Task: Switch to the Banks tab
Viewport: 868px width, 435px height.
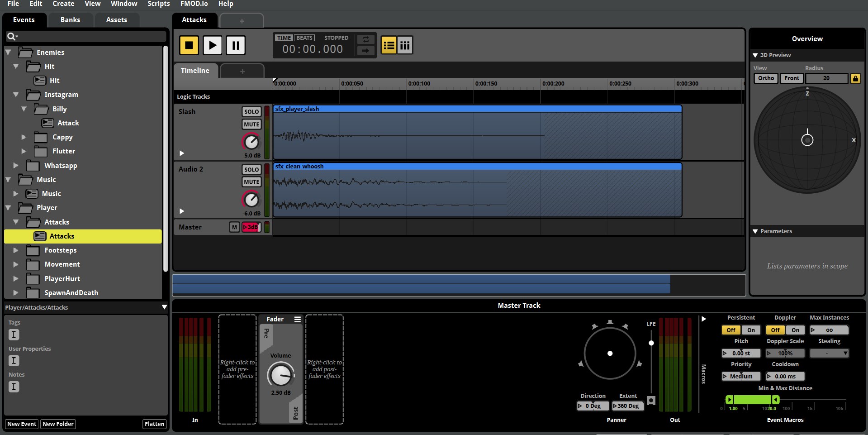Action: coord(70,20)
